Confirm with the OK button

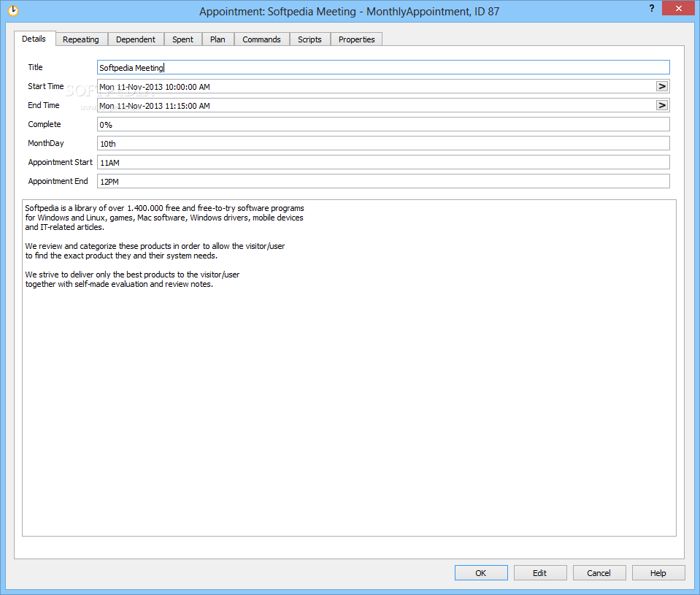(481, 572)
